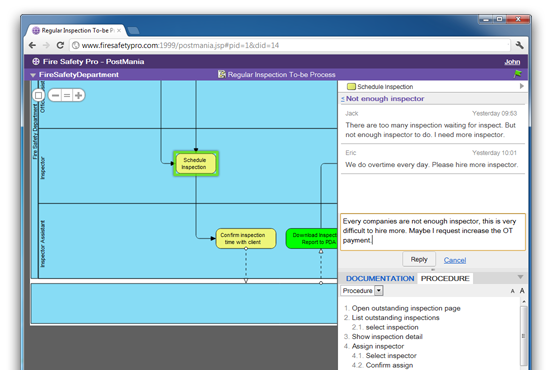Go back with the browser back arrow
Viewport: 550px width, 370px height.
tap(32, 45)
